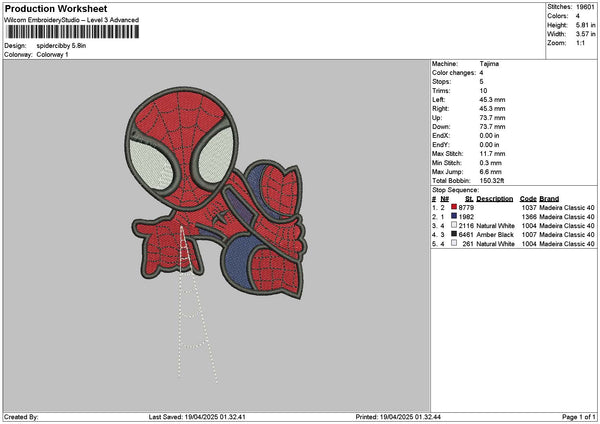Select the white swatch for thread 261

click(454, 243)
